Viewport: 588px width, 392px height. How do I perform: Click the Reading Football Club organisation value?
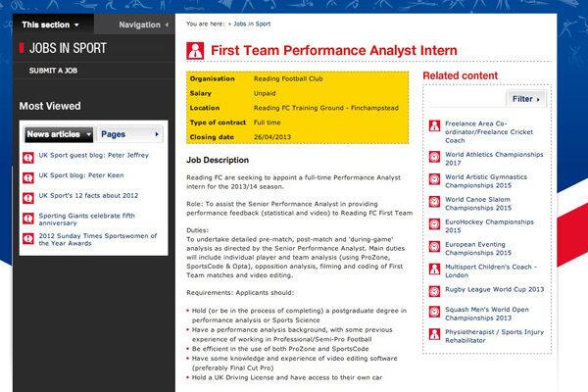point(288,78)
